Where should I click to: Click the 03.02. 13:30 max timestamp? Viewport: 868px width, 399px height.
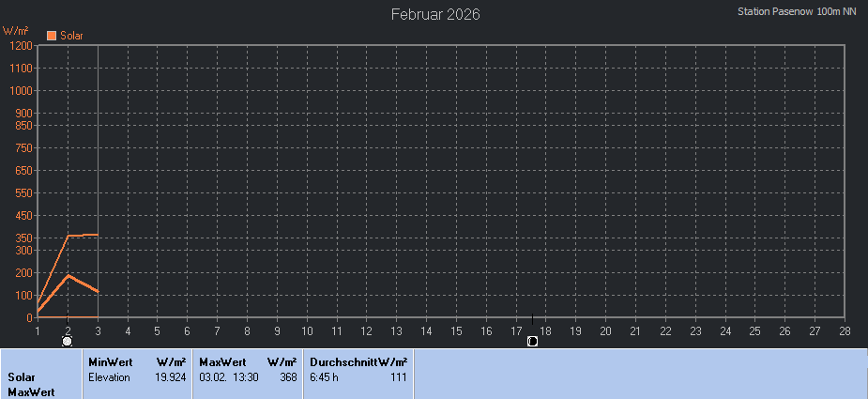coord(229,376)
